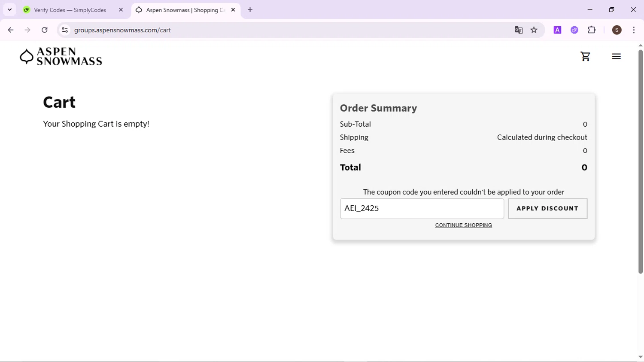This screenshot has width=644, height=362.
Task: Click the 'Calculated during checkout' shipping value
Action: point(542,137)
